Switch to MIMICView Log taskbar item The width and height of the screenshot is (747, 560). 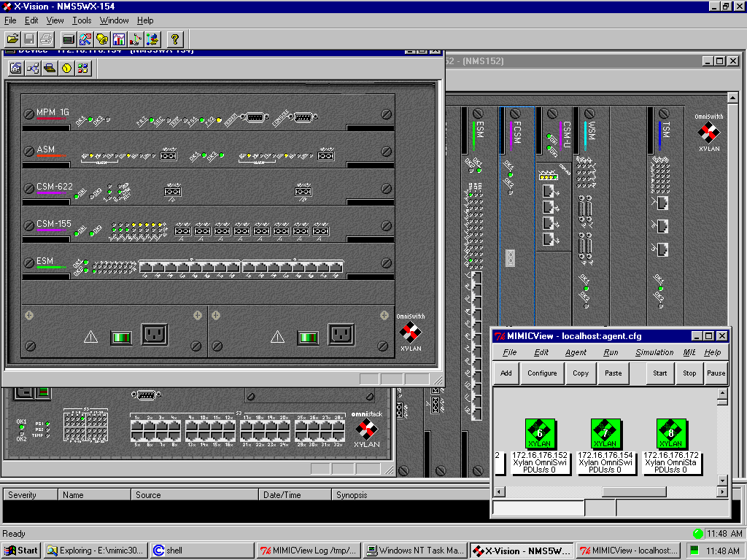(309, 551)
